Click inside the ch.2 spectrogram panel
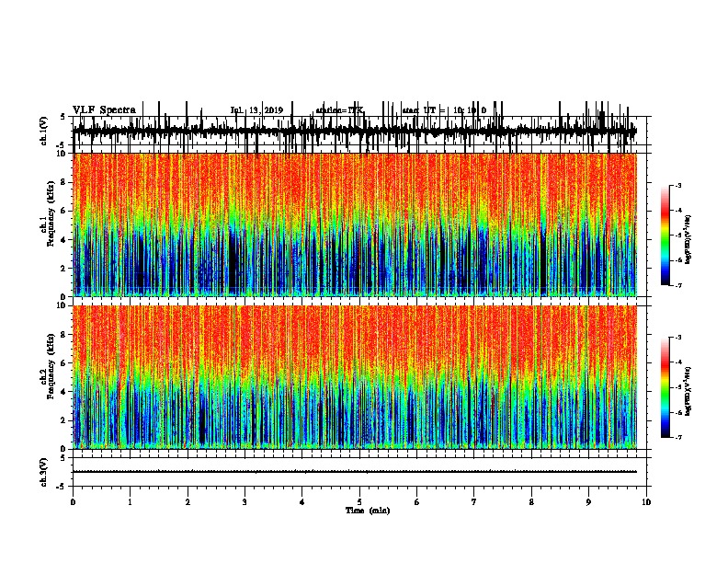Screen dimensions: 728x563 tap(355, 377)
